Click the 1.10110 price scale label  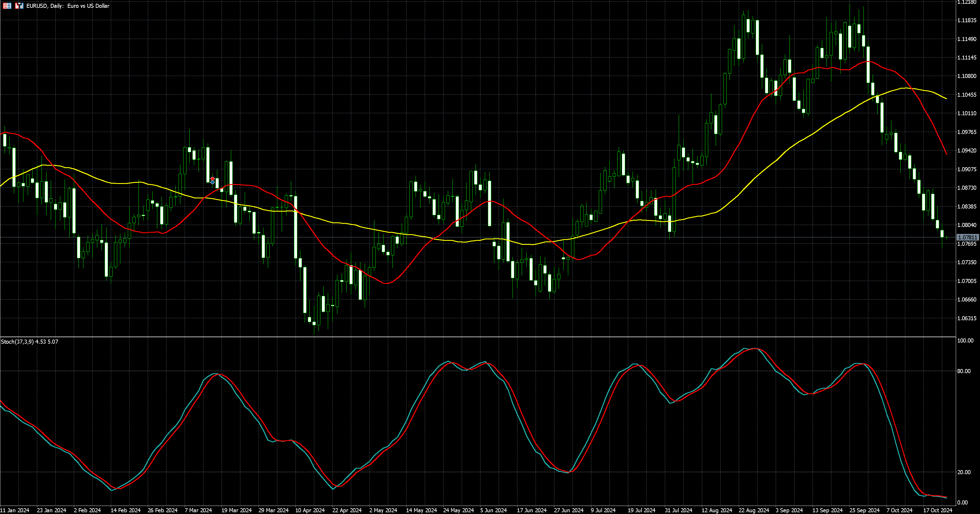pyautogui.click(x=967, y=113)
